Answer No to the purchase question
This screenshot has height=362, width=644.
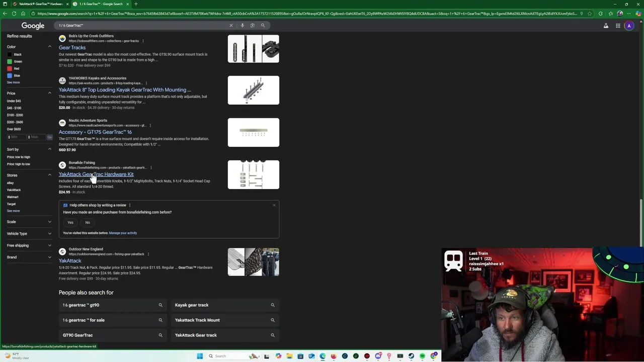(88, 222)
